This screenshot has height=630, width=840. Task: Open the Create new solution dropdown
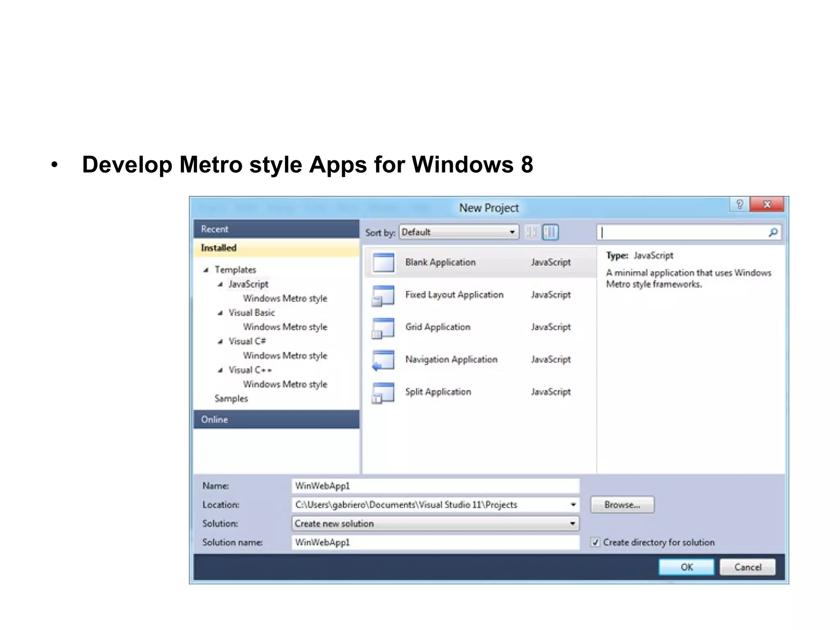point(435,523)
